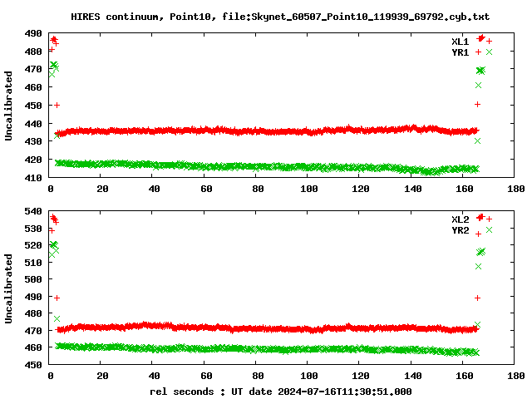Screen dimensions: 532x399
Task: Click the 160 x-axis tick label under bottom plot
Action: pyautogui.click(x=465, y=376)
